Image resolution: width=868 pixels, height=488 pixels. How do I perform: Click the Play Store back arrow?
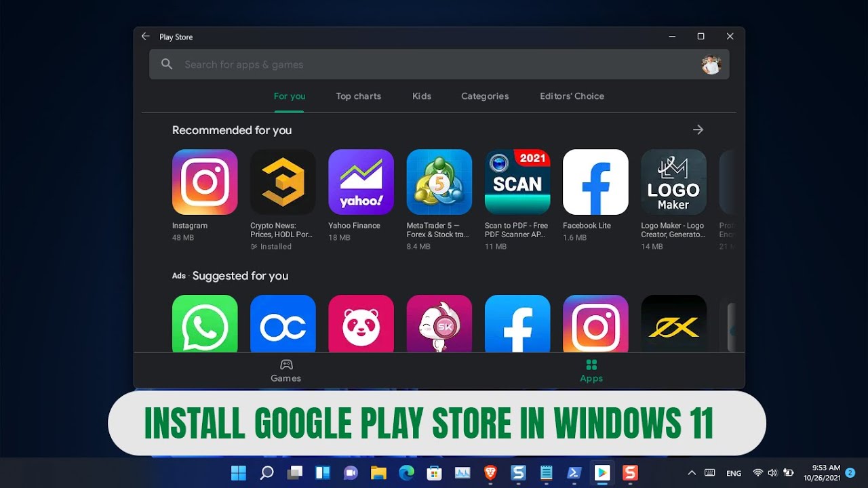pyautogui.click(x=145, y=37)
